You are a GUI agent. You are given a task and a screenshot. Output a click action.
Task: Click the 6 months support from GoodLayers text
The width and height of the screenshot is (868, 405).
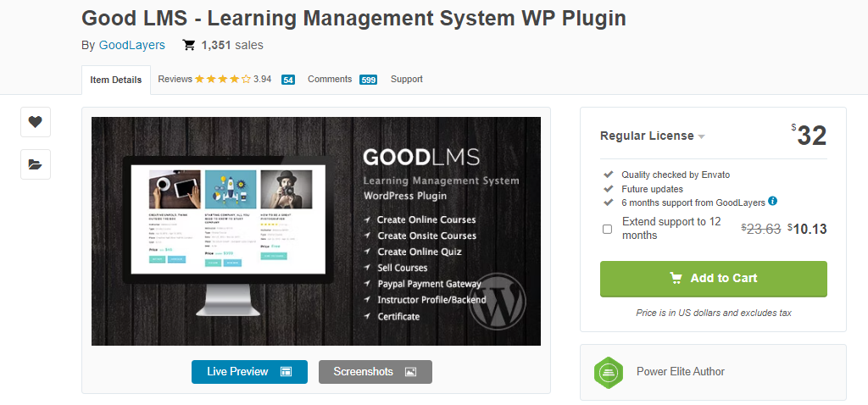693,203
